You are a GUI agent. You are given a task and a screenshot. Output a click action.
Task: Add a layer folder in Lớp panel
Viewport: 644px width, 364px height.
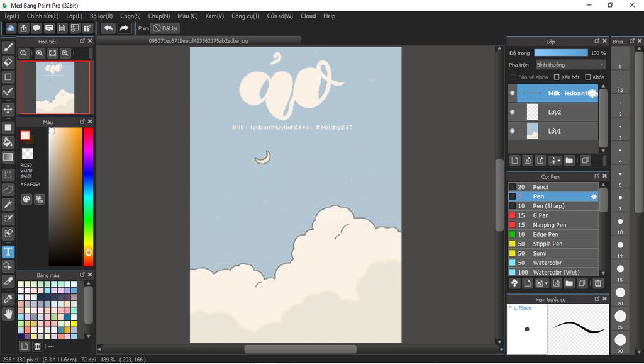[569, 161]
